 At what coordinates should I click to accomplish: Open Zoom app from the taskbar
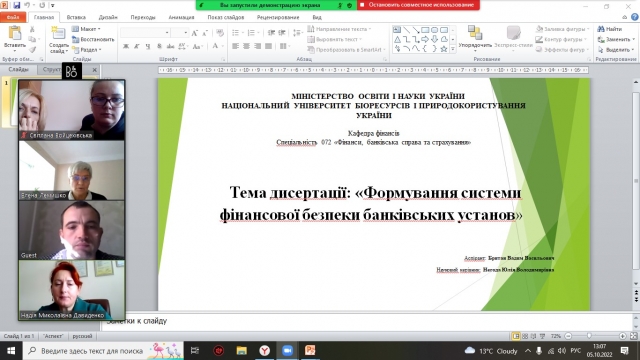287,351
